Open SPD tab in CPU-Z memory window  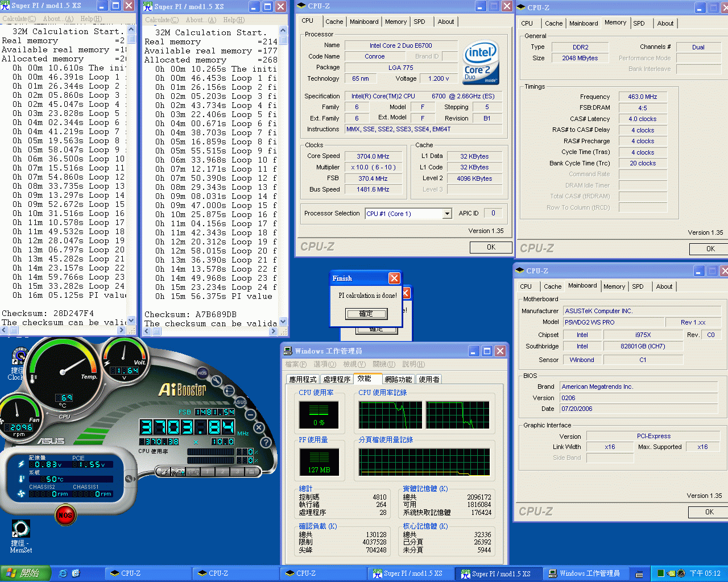(639, 23)
